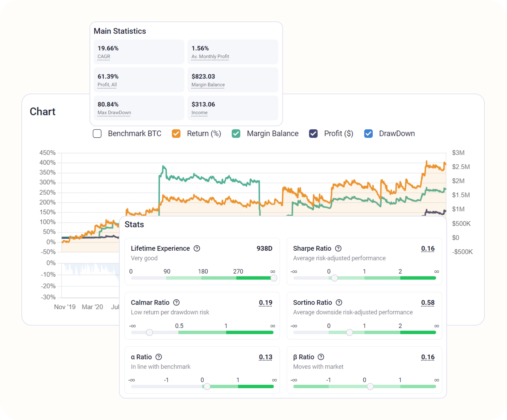The image size is (507, 420).
Task: Click the Calmar Ratio value 0.19
Action: click(x=265, y=302)
